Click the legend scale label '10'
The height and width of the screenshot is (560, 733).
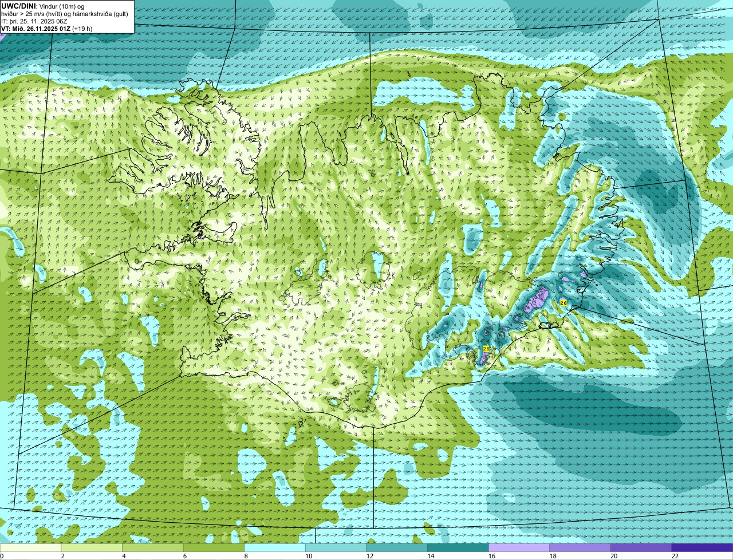click(309, 556)
